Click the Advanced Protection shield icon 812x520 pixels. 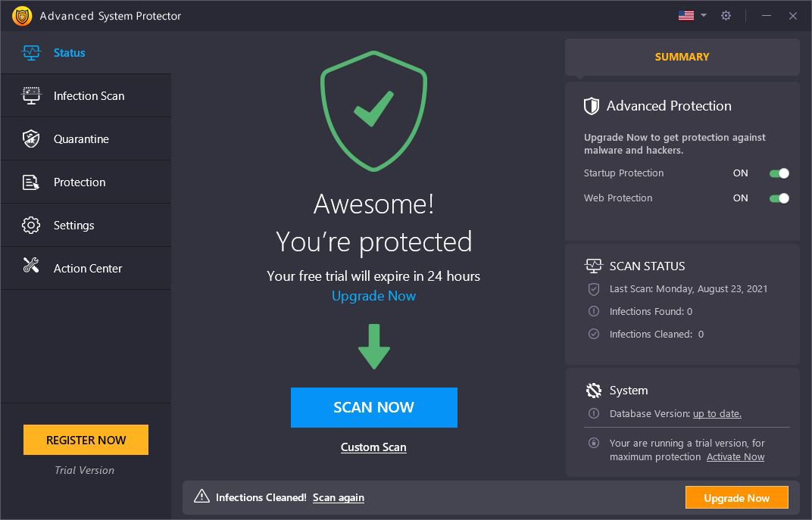(x=592, y=106)
